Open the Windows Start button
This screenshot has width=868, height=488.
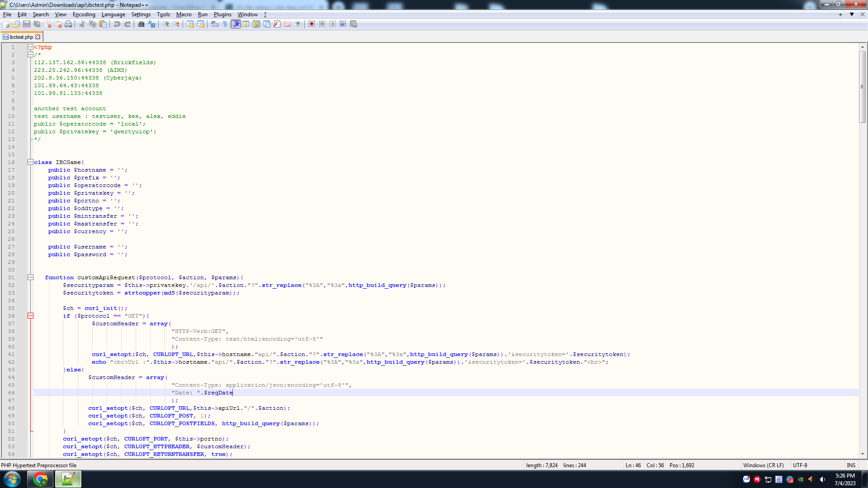12,479
